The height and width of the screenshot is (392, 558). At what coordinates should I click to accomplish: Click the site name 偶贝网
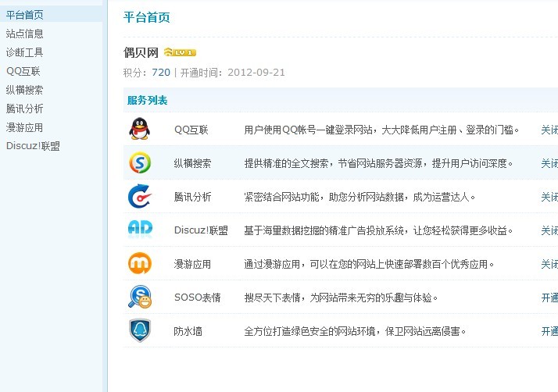point(141,52)
